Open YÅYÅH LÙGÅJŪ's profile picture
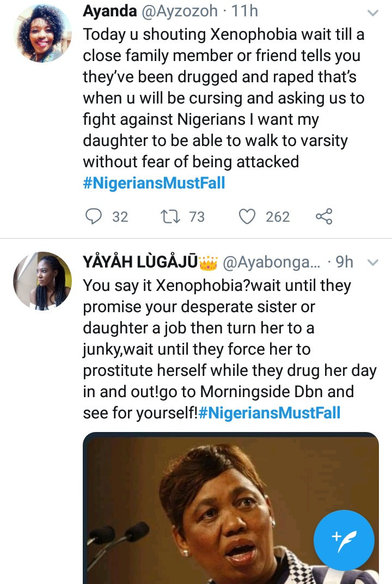The width and height of the screenshot is (392, 584). [42, 281]
